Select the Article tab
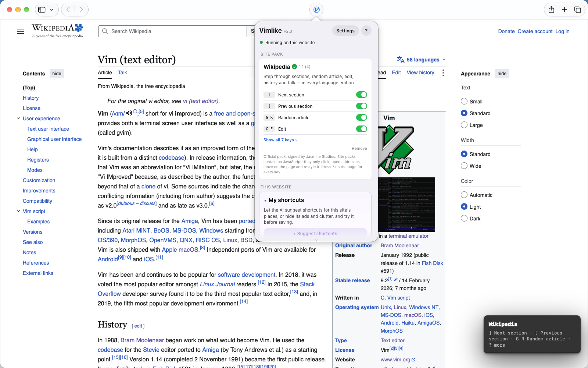Screen dimensions: 588x368 (x=105, y=72)
